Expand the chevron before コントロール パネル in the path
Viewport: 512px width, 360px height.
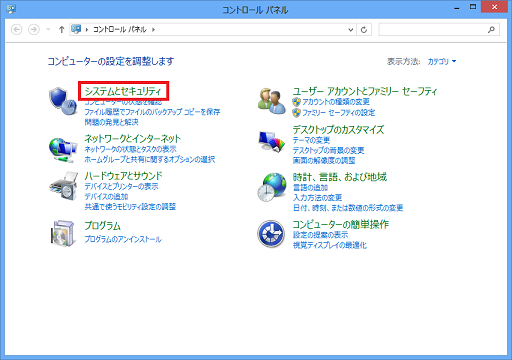(87, 30)
